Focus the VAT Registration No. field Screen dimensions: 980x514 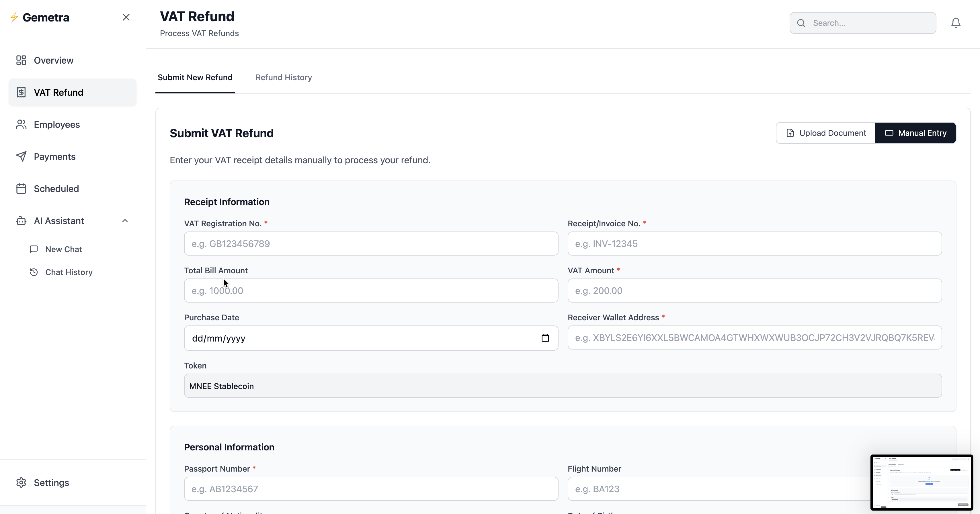(x=371, y=244)
